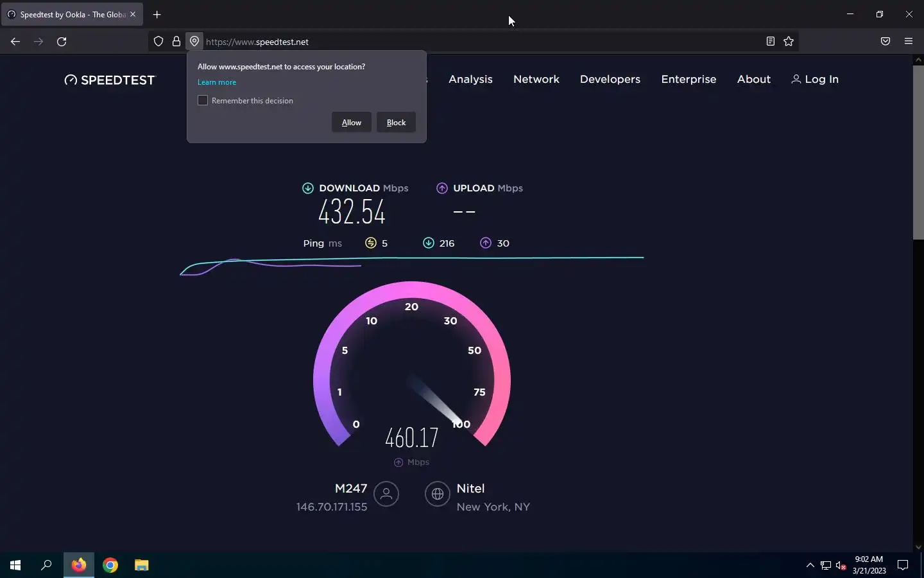This screenshot has height=578, width=924.
Task: Toggle reader view icon
Action: (771, 42)
